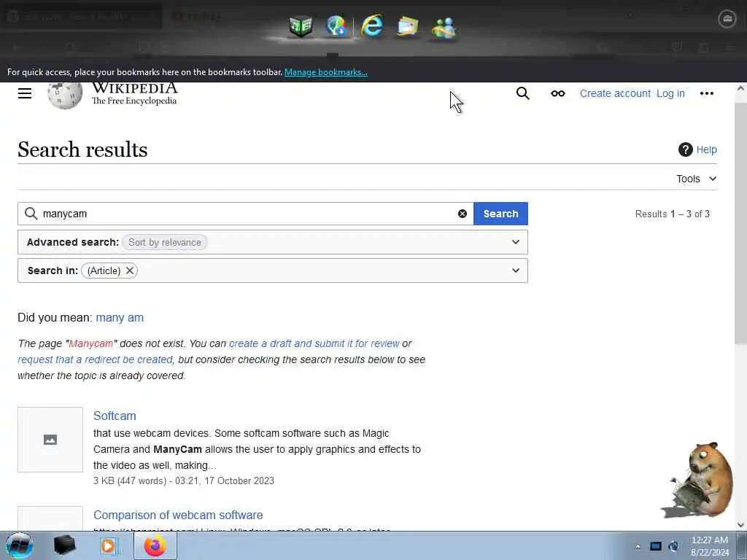The height and width of the screenshot is (560, 747).
Task: Click the Show desktop strip on taskbar
Action: [x=742, y=545]
